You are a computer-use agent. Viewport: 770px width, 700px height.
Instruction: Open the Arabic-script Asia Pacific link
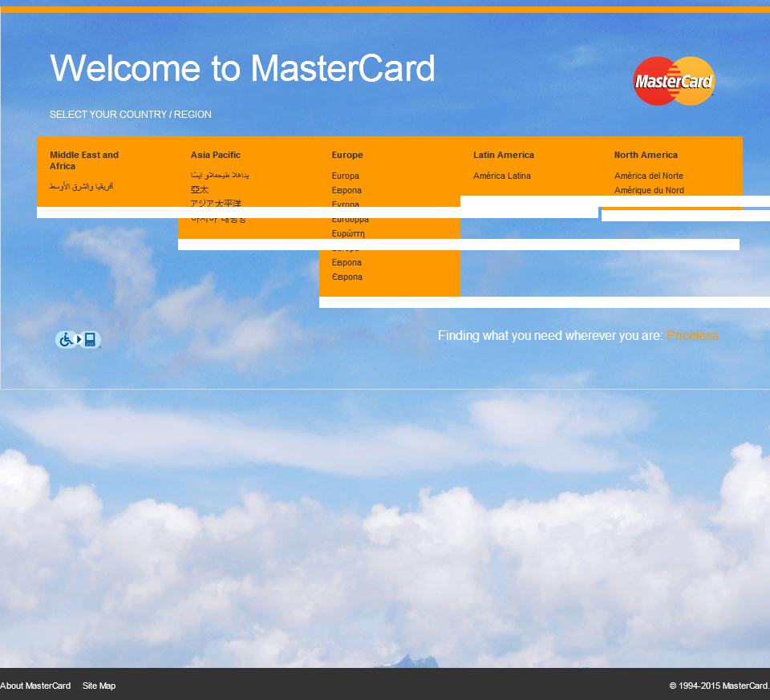[x=220, y=176]
